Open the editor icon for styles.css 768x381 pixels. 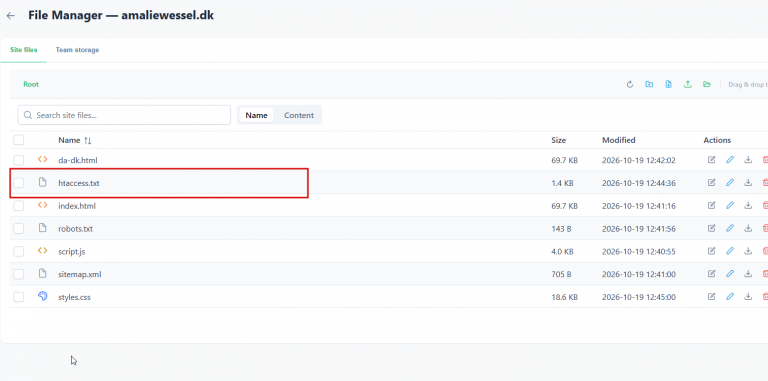[x=711, y=297]
